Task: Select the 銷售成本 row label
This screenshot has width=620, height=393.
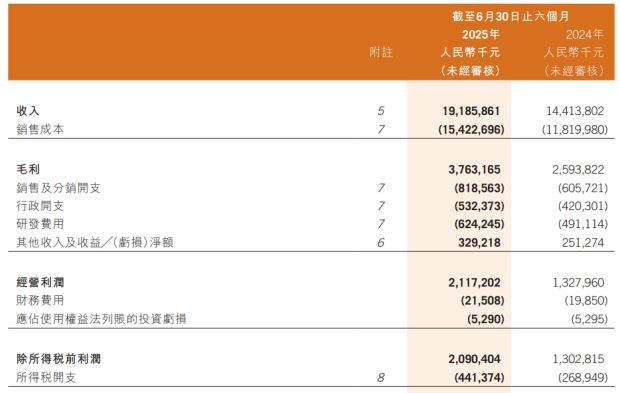Action: point(40,129)
